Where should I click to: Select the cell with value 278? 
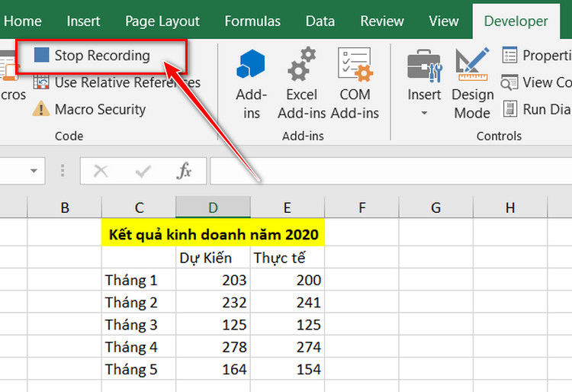[213, 347]
